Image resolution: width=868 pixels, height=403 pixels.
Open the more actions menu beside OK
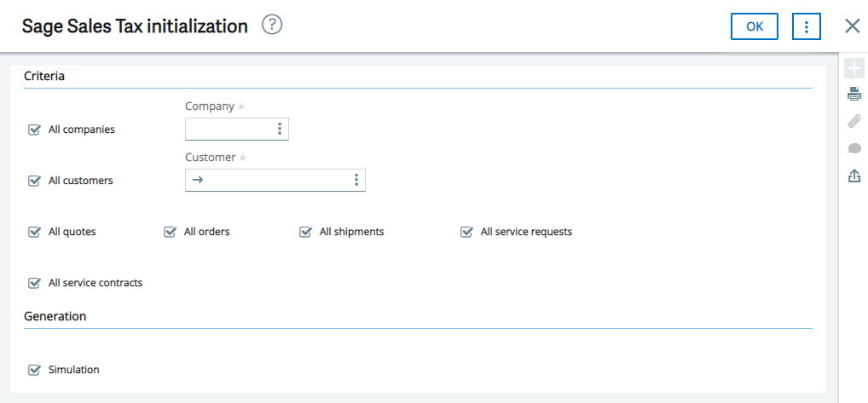(x=807, y=26)
